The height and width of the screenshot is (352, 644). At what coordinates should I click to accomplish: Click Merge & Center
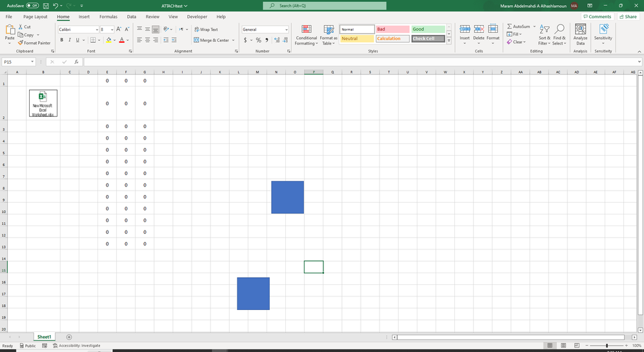pos(212,40)
